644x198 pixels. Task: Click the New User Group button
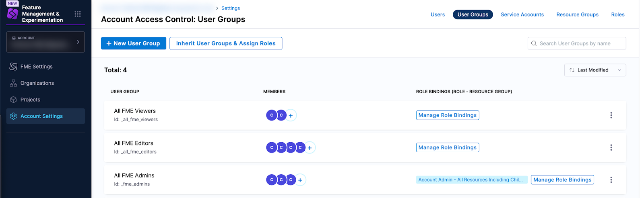pyautogui.click(x=133, y=43)
